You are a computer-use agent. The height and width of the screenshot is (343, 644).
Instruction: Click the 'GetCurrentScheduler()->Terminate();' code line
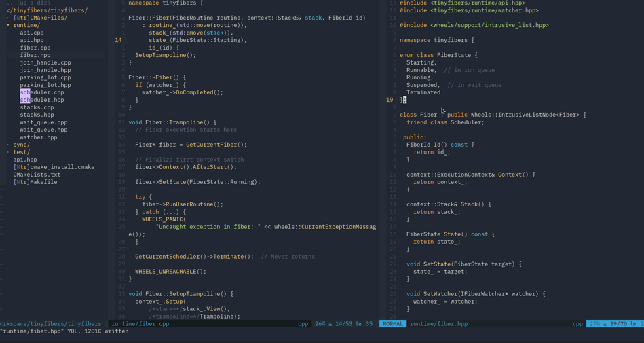click(x=195, y=257)
